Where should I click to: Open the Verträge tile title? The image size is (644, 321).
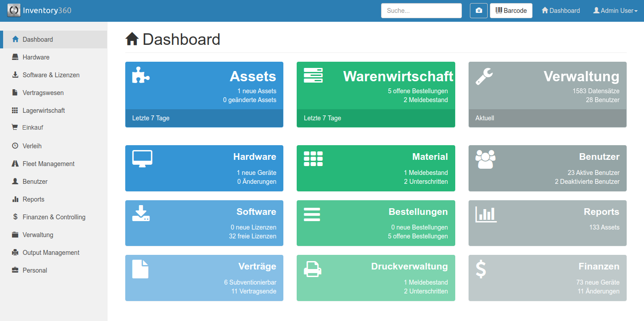pos(257,266)
